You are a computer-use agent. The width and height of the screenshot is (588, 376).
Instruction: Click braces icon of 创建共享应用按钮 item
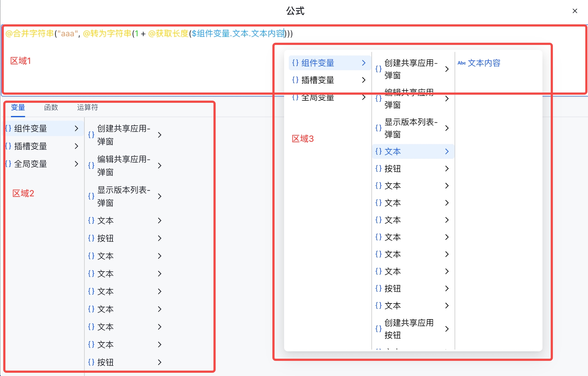[379, 329]
